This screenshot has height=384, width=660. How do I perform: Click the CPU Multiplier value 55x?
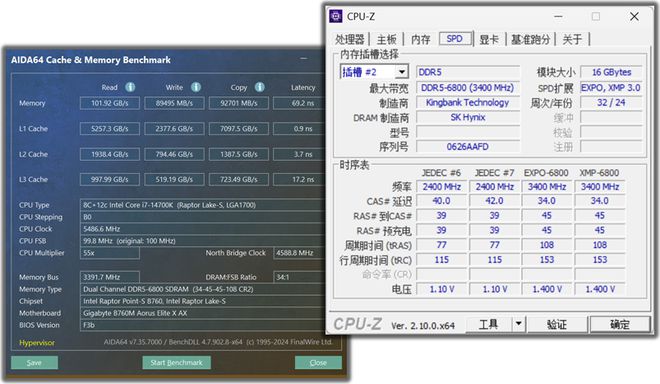[x=110, y=253]
